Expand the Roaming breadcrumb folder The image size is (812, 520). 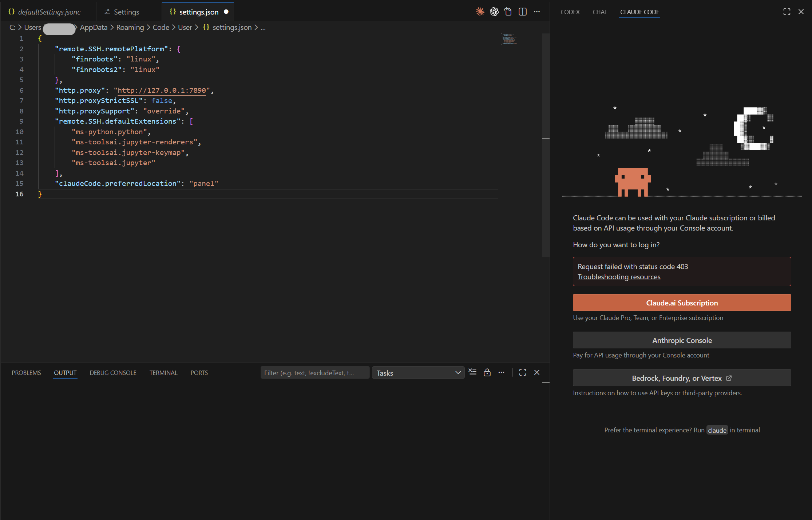[130, 27]
